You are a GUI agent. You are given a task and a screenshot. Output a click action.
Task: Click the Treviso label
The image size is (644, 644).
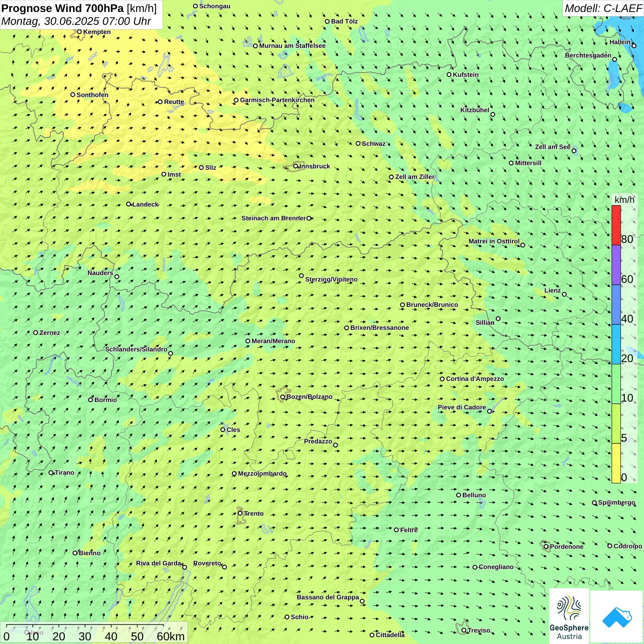pyautogui.click(x=479, y=630)
